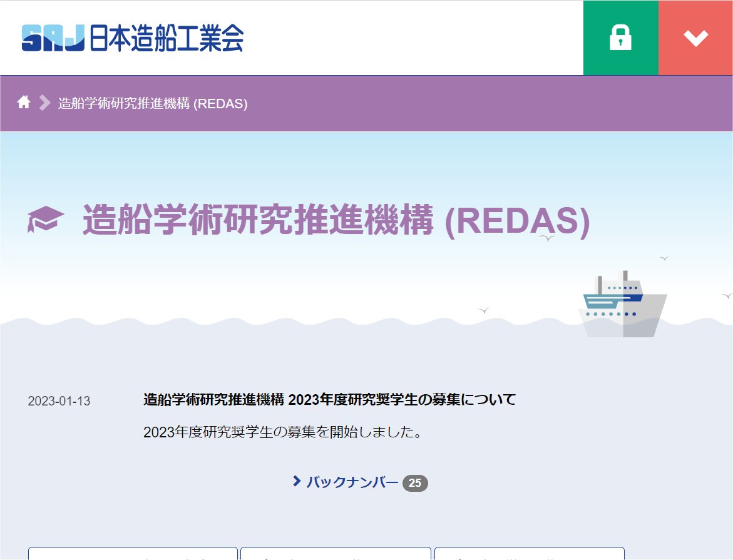This screenshot has width=733, height=560.
Task: Click the 造船学術研究推進機構 (REDAS) breadcrumb link
Action: pos(152,103)
